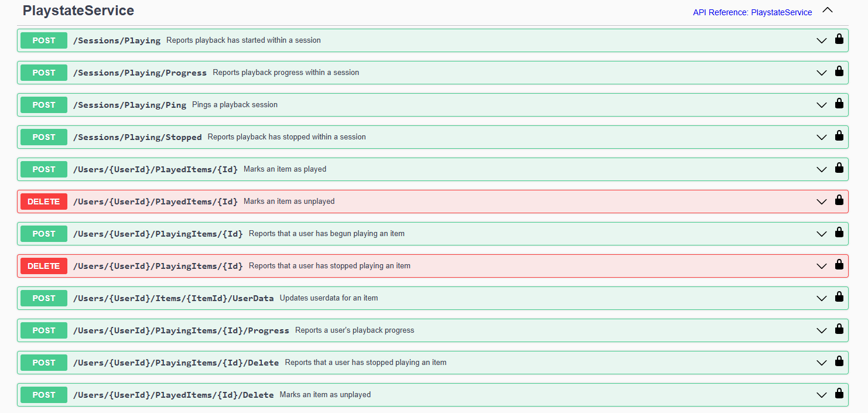Viewport: 868px width, 413px height.
Task: Click lock icon for 'Marks an item as played'
Action: coord(839,169)
